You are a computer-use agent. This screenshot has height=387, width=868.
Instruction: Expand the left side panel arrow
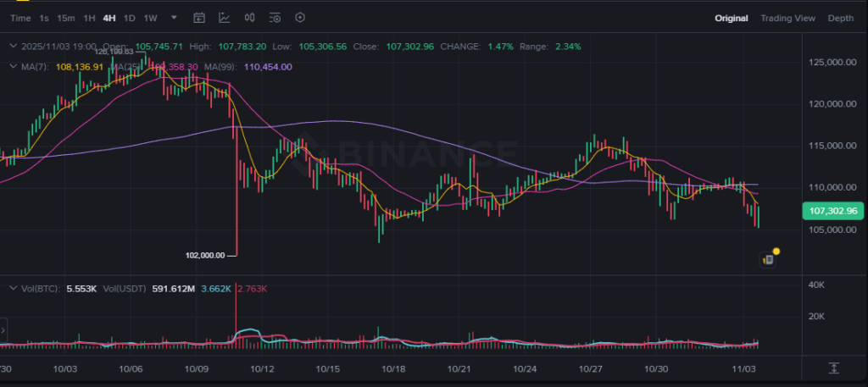(x=3, y=329)
